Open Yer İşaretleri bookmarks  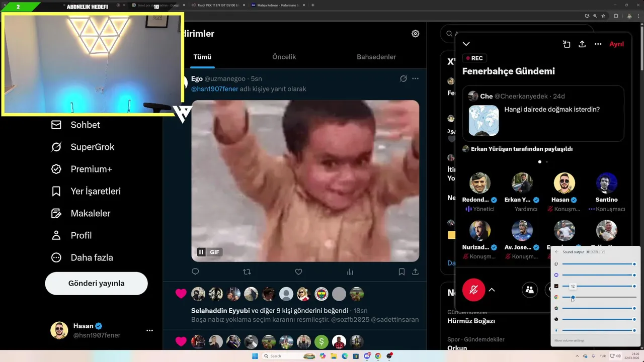coord(86,191)
